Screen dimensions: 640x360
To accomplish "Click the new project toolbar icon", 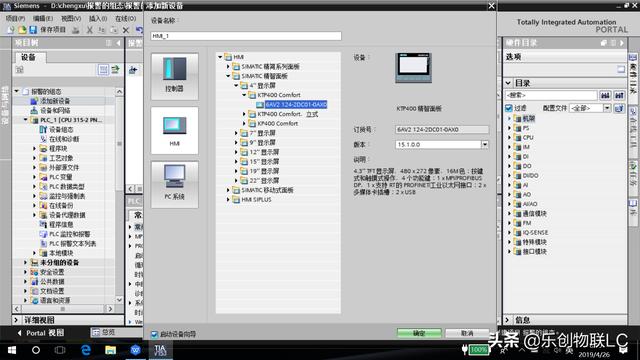I will pyautogui.click(x=11, y=30).
